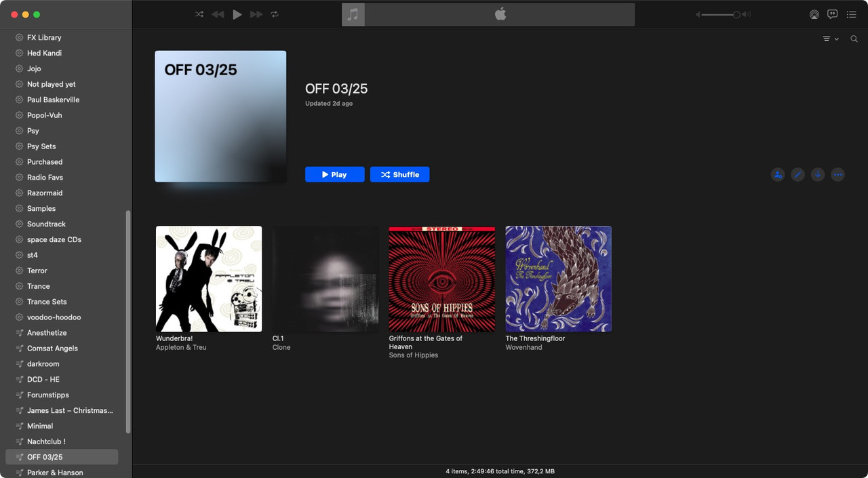Viewport: 868px width, 478px height.
Task: Show the lyrics panel
Action: click(x=833, y=14)
